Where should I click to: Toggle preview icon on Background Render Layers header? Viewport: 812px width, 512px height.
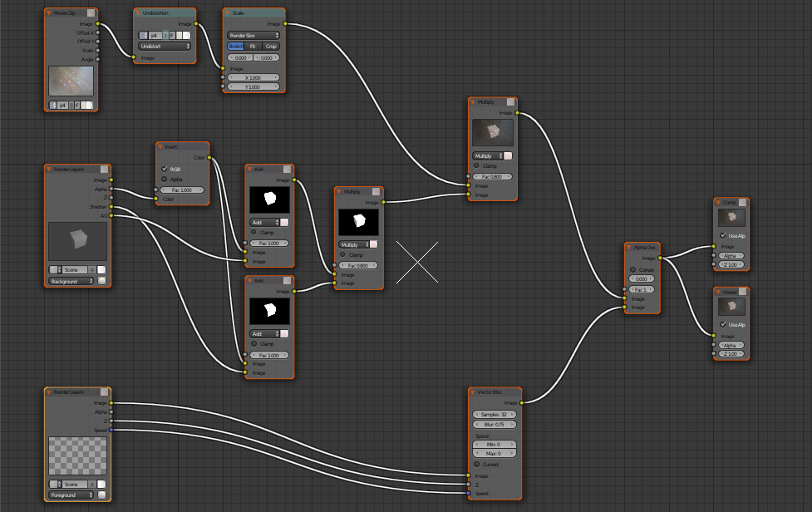click(x=105, y=170)
